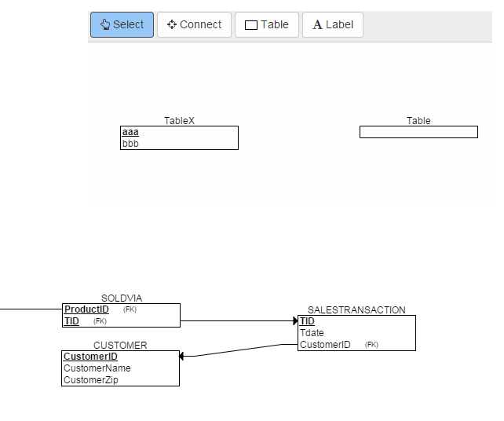Viewport: 504px width, 421px height.
Task: Click ProductID in SOLDVIA table
Action: click(x=86, y=309)
